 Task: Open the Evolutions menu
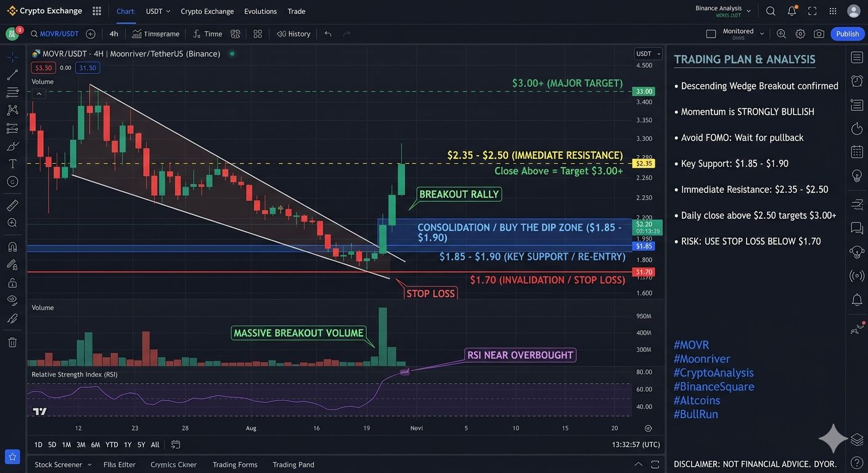(260, 11)
